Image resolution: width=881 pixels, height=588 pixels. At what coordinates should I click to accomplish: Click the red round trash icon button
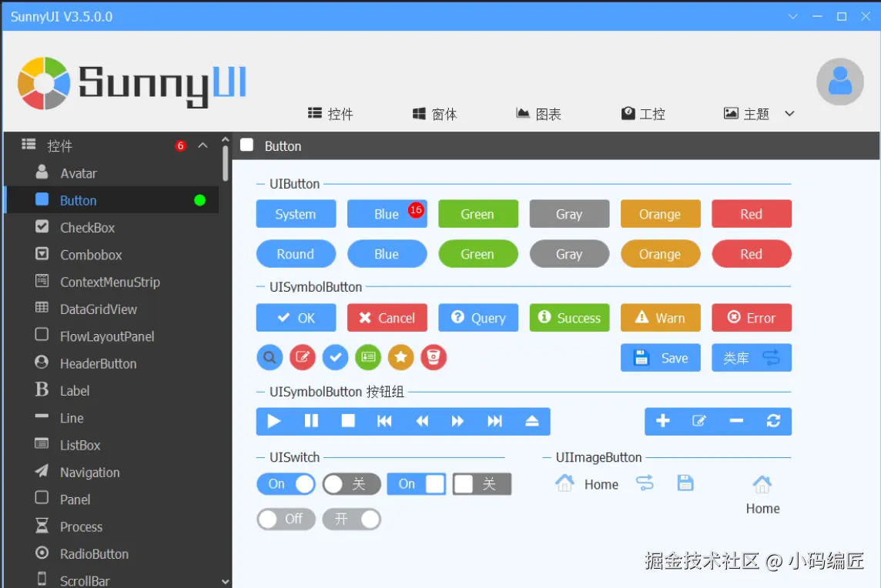(x=434, y=357)
